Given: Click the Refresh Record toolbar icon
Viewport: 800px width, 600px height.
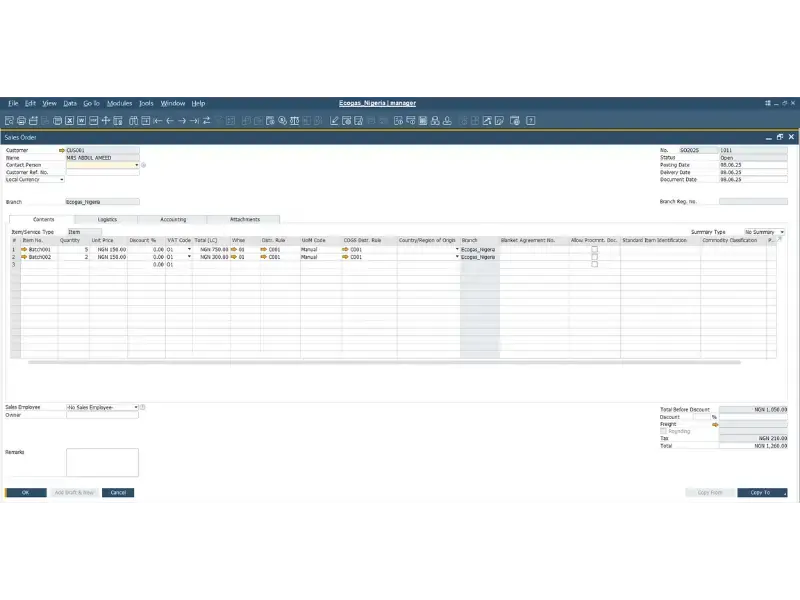Looking at the screenshot, I should click(x=206, y=119).
